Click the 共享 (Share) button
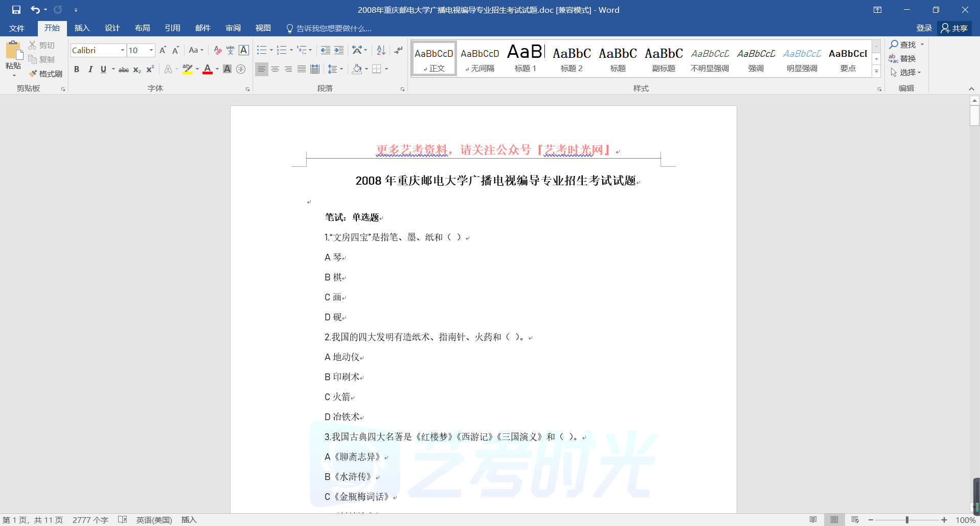Image resolution: width=980 pixels, height=526 pixels. pos(954,28)
